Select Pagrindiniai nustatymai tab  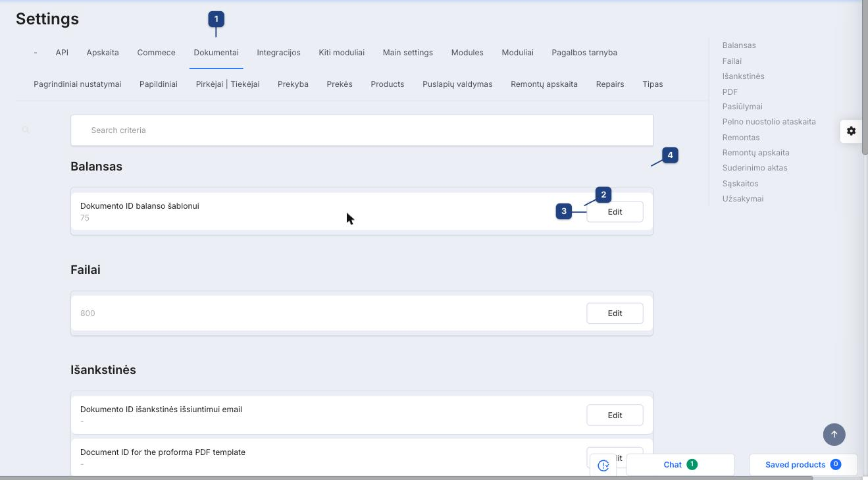78,84
